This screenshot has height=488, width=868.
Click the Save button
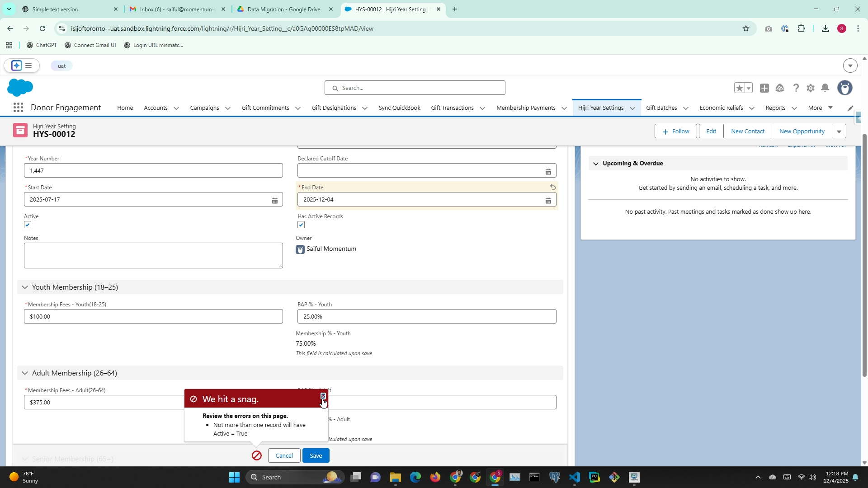point(316,455)
